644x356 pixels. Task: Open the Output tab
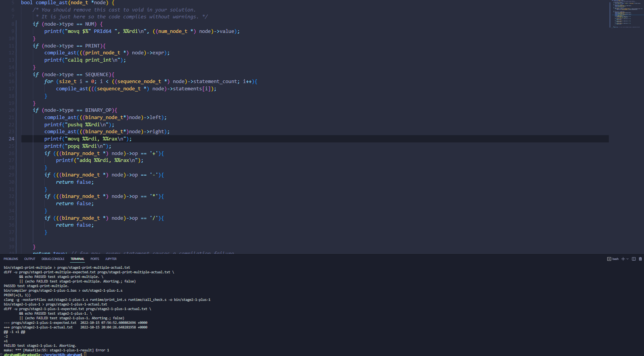click(29, 259)
